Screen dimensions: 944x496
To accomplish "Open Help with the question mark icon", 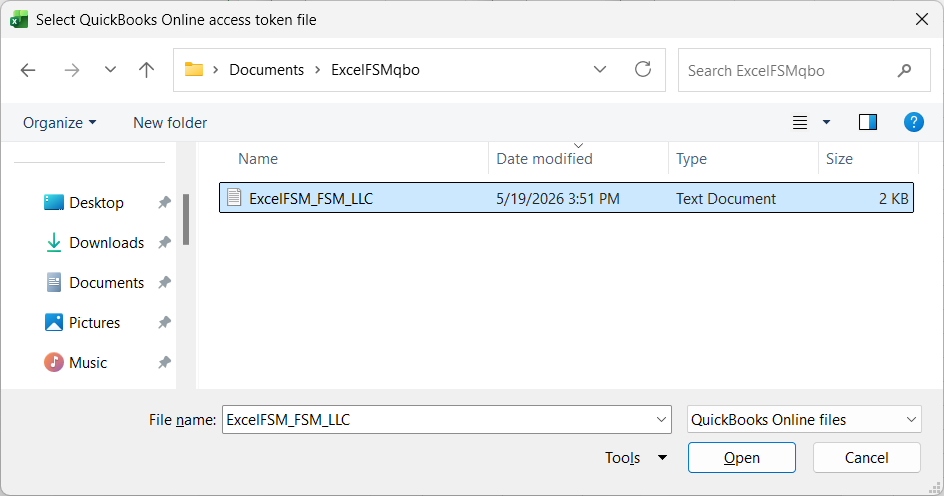I will (x=913, y=122).
